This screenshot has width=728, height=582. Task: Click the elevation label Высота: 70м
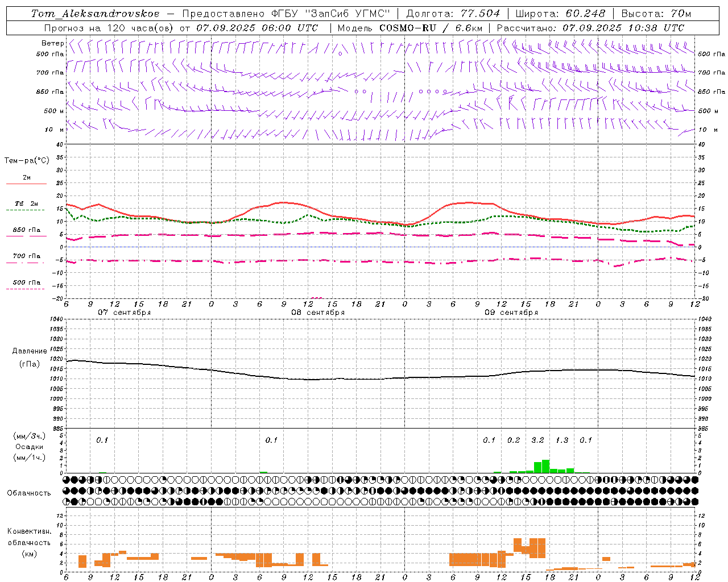tap(656, 14)
